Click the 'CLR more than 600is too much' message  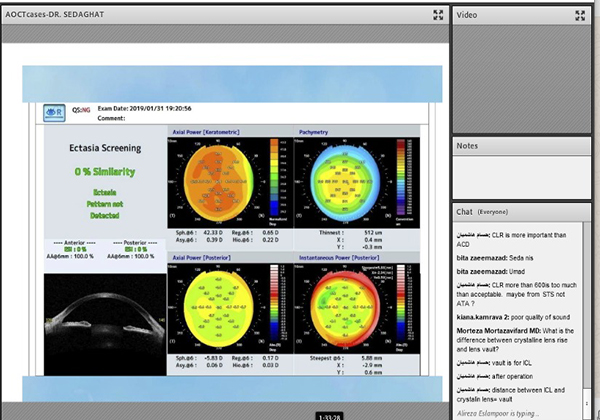coord(516,295)
